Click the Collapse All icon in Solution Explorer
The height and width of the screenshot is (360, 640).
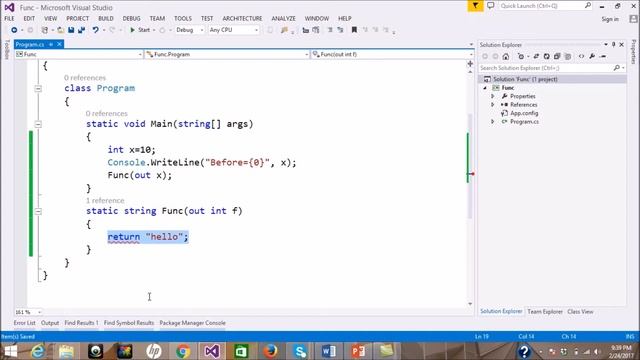[x=557, y=56]
